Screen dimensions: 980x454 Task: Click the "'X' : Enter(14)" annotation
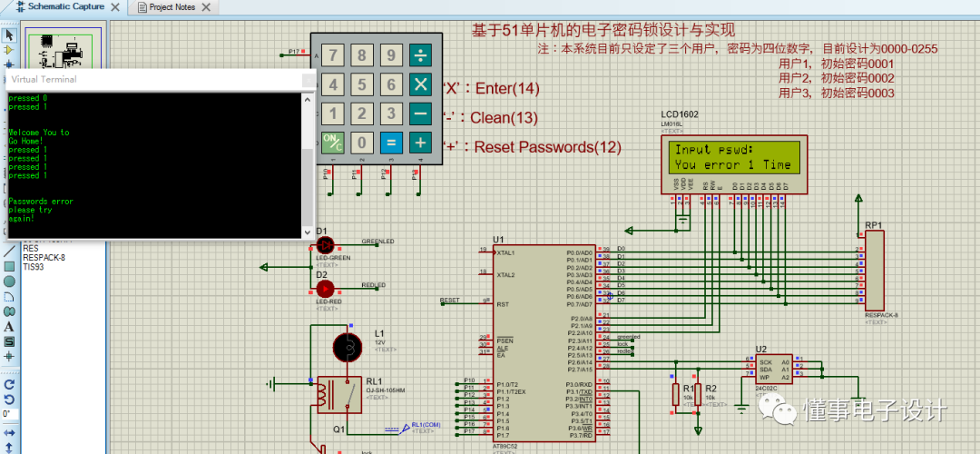491,88
